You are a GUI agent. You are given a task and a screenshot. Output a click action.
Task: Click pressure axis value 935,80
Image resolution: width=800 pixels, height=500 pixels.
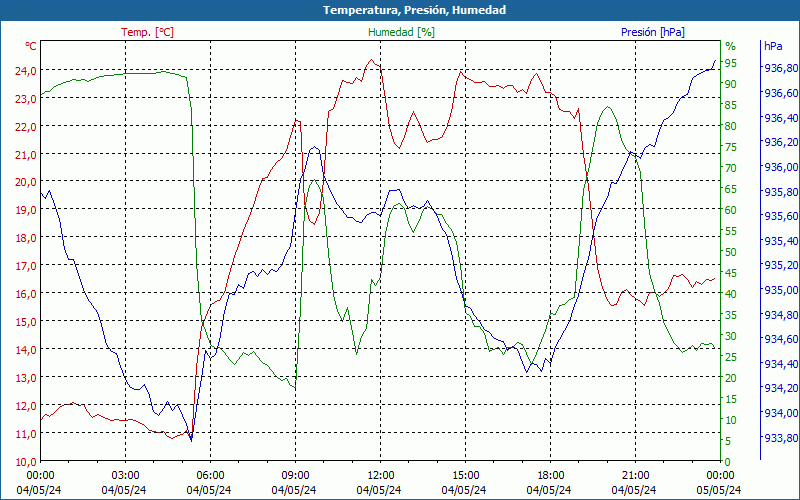point(781,192)
